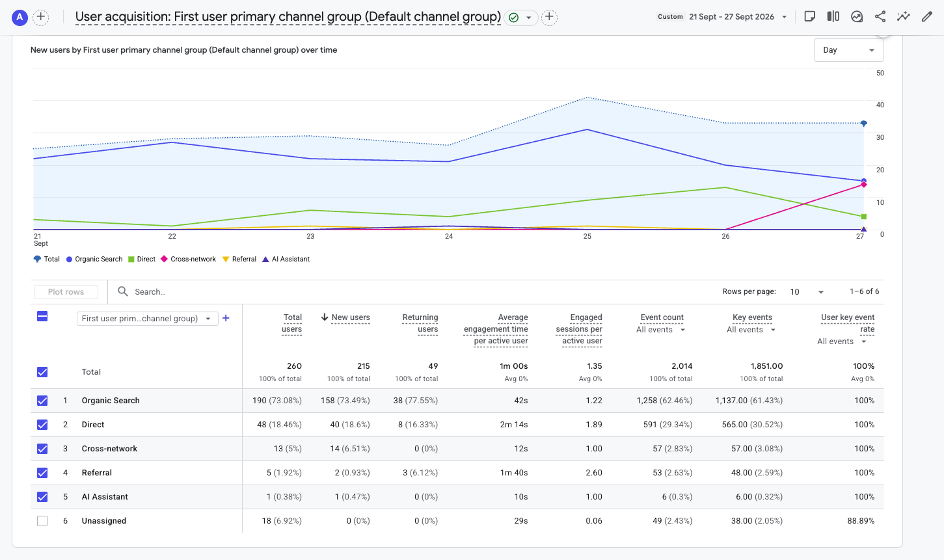
Task: Click the 'A' all users segment badge
Action: 20,17
